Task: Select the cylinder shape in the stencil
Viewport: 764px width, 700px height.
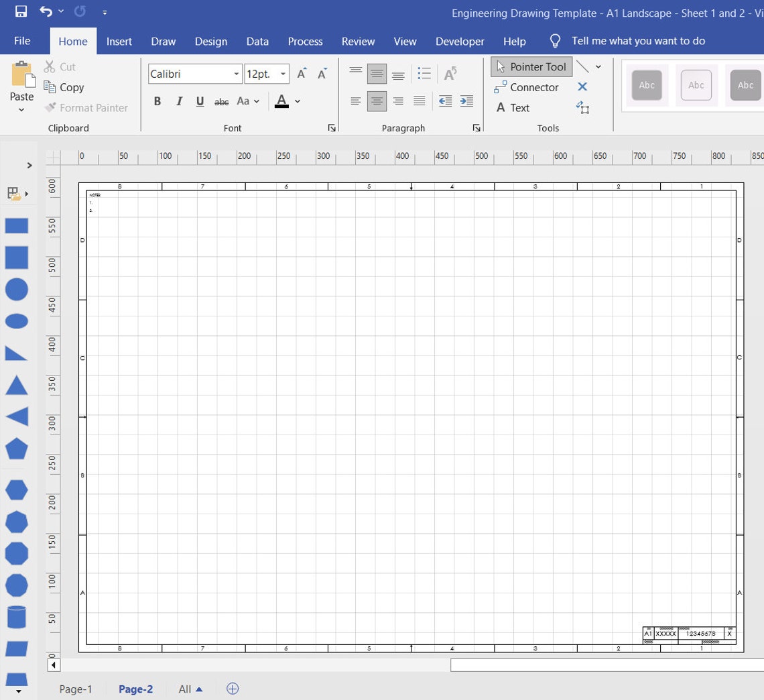Action: [x=16, y=617]
